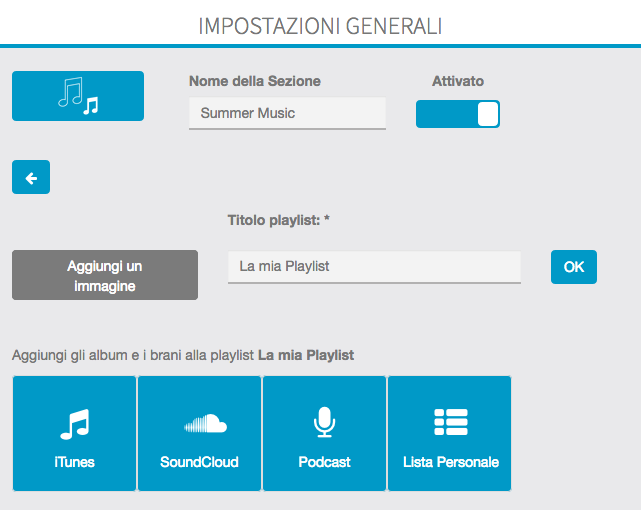Click the Titolo playlist label
Viewport: 641px width, 510px height.
pyautogui.click(x=279, y=219)
